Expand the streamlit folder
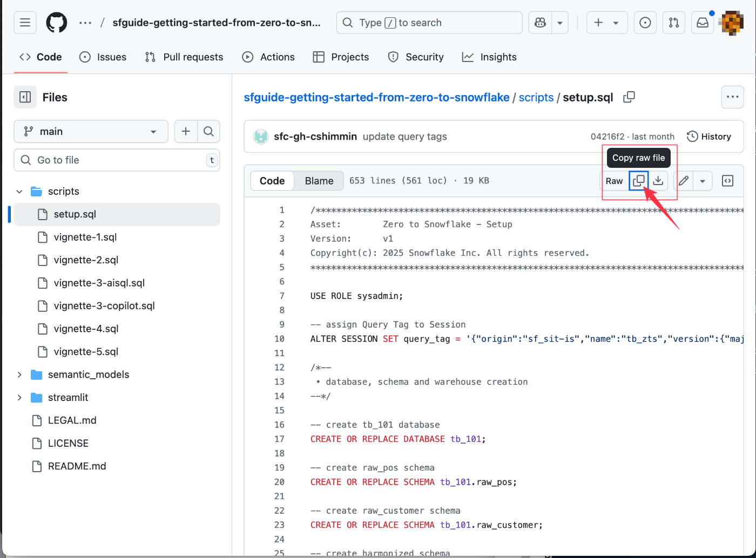Image resolution: width=756 pixels, height=558 pixels. point(19,398)
